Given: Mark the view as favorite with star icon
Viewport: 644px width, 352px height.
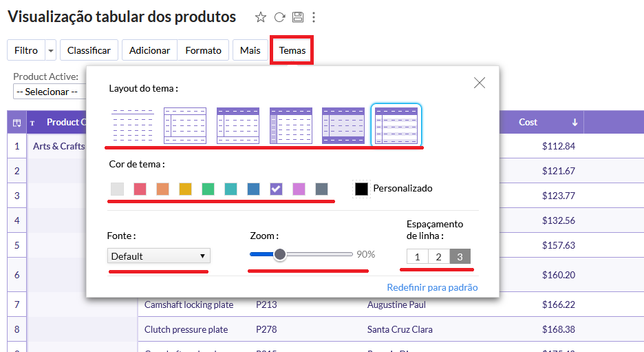Looking at the screenshot, I should pos(260,17).
